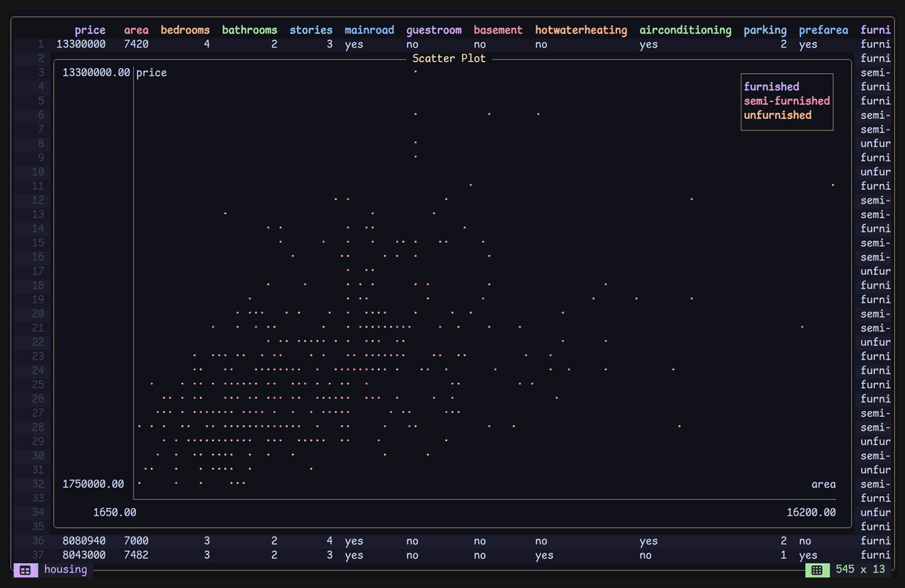Click row number 36
905x588 pixels.
click(x=38, y=541)
